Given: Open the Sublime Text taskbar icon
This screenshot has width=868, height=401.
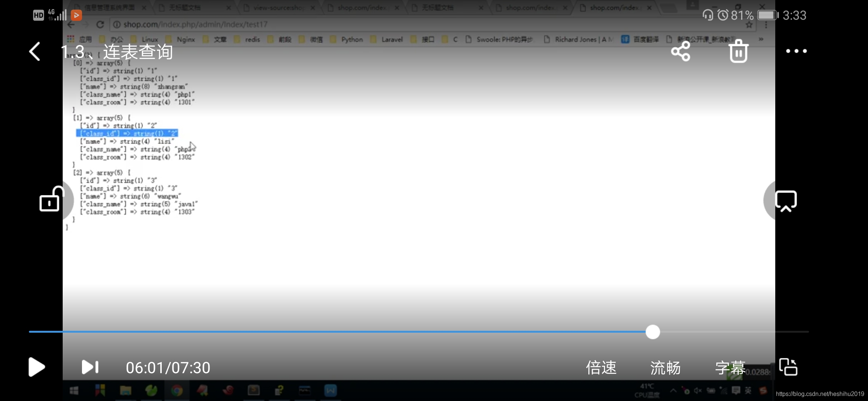Looking at the screenshot, I should click(254, 391).
